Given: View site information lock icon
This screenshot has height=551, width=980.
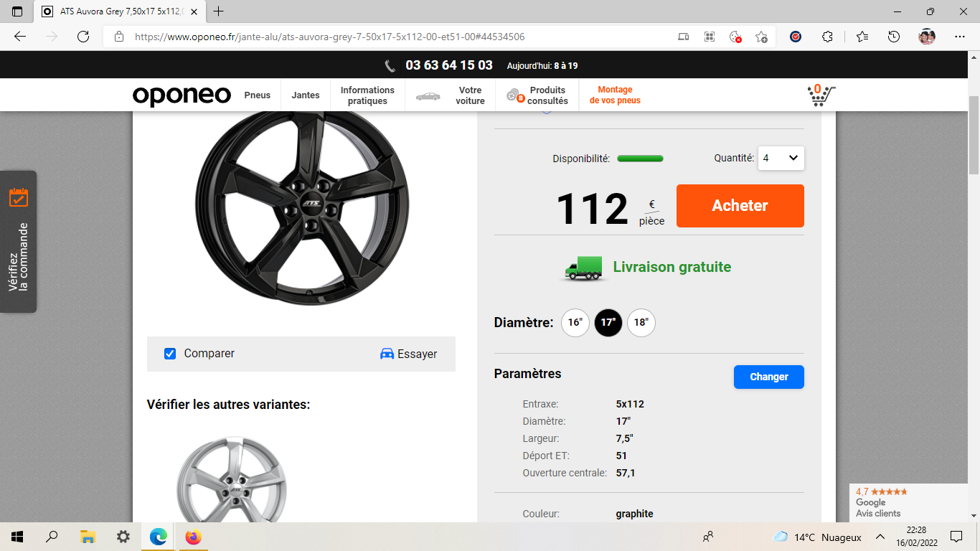Looking at the screenshot, I should pyautogui.click(x=119, y=37).
